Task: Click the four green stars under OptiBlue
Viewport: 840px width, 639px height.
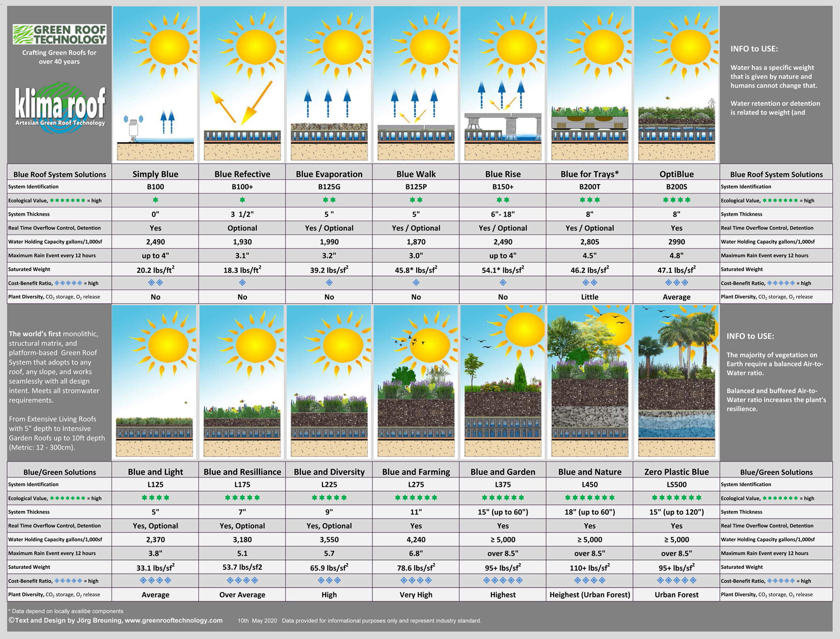Action: (x=676, y=200)
